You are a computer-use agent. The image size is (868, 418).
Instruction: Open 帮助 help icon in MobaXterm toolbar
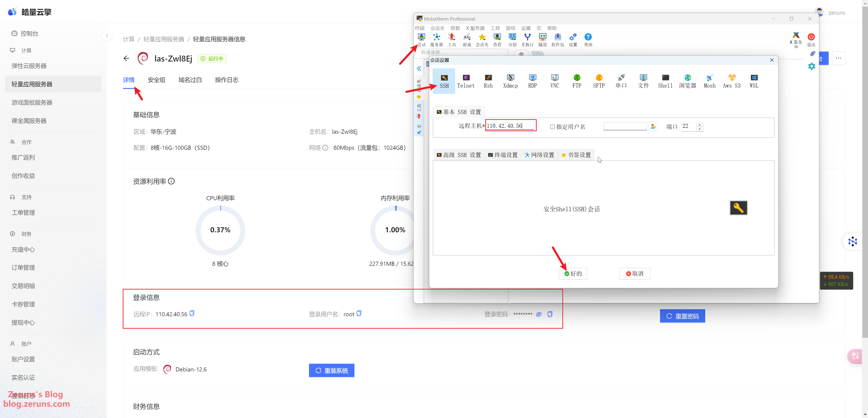(x=588, y=40)
